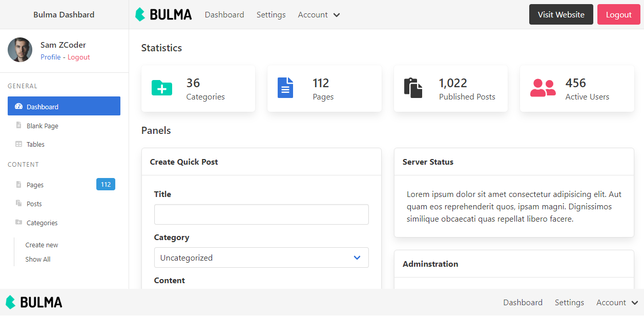Click the 1,022 Published Posts text
This screenshot has height=316, width=644.
tap(467, 89)
